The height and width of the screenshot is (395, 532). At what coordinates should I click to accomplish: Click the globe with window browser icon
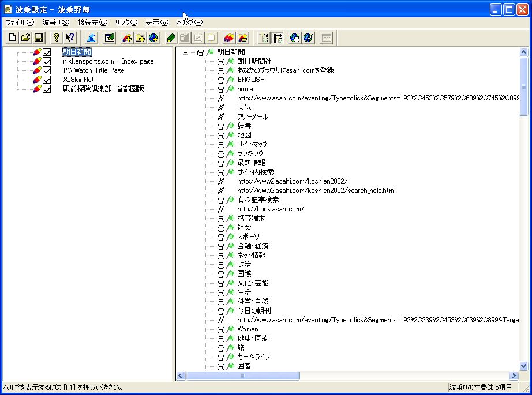(294, 38)
